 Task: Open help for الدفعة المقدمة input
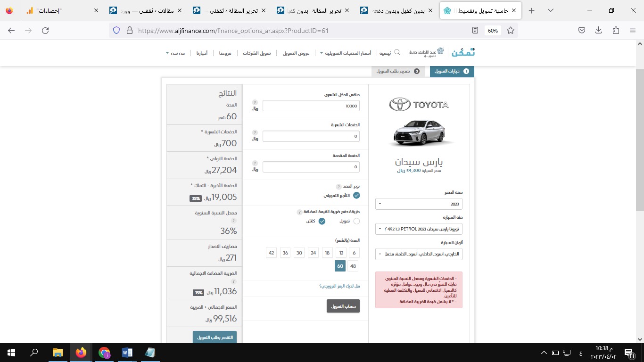[x=255, y=163]
